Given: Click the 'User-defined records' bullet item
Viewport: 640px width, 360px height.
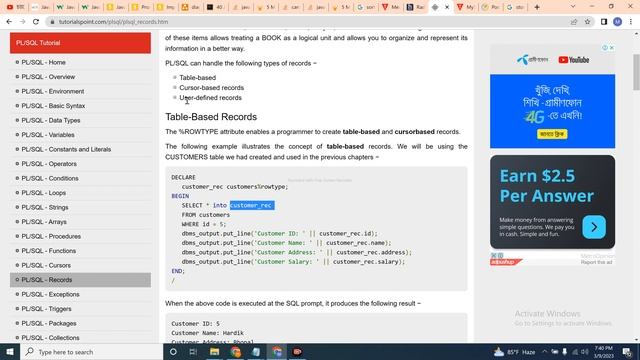Looking at the screenshot, I should tap(210, 98).
